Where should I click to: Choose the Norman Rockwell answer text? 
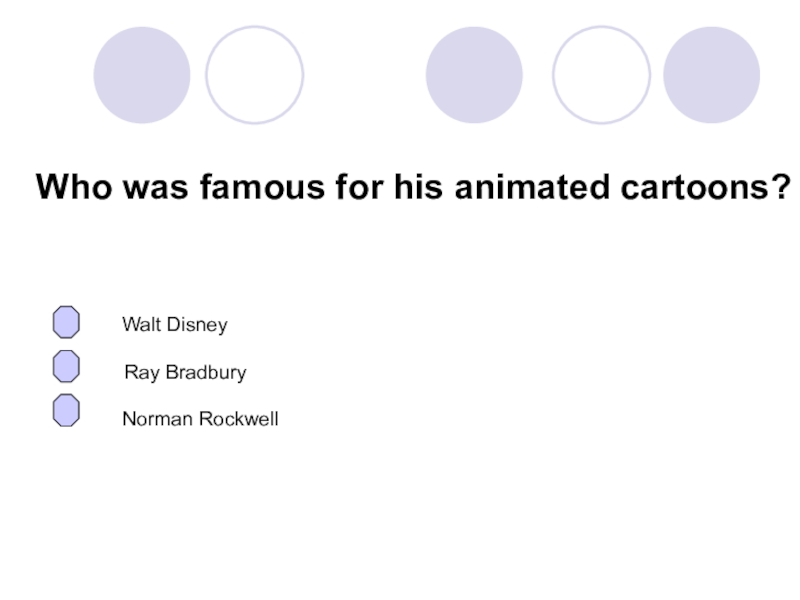coord(200,420)
